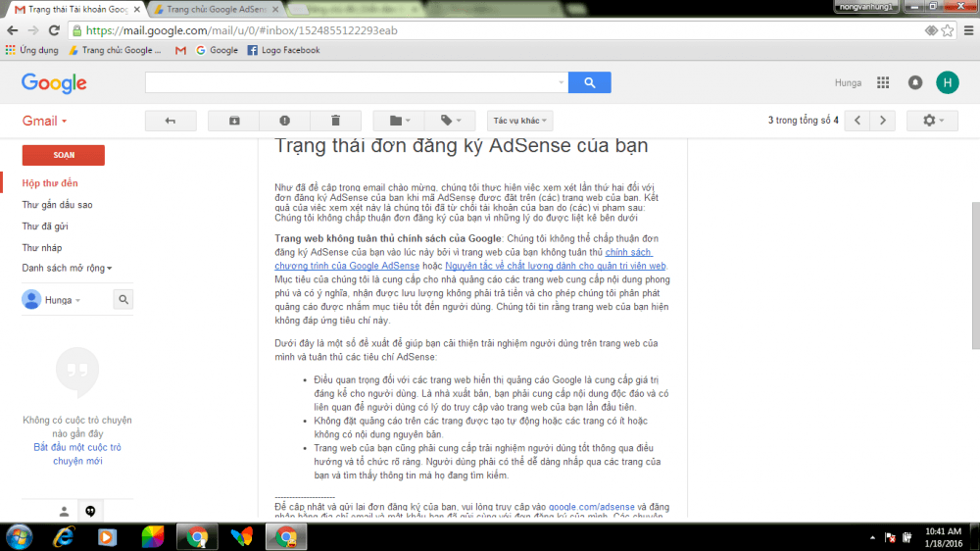The height and width of the screenshot is (551, 980).
Task: Open media player taskbar icon
Action: tap(107, 537)
